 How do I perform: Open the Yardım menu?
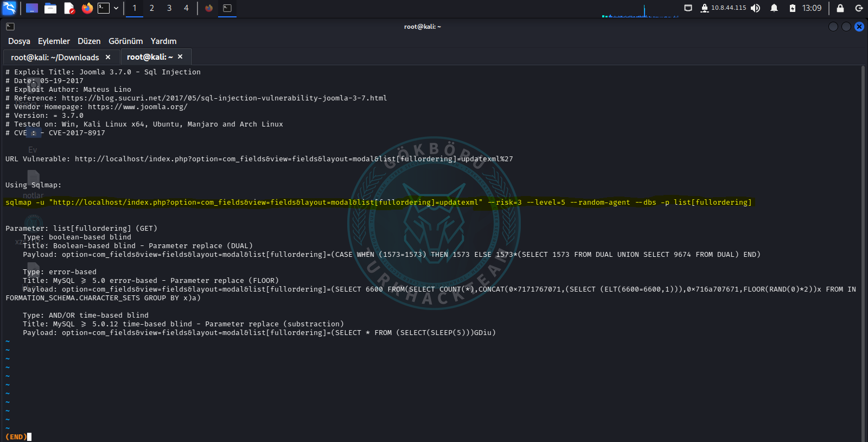163,41
